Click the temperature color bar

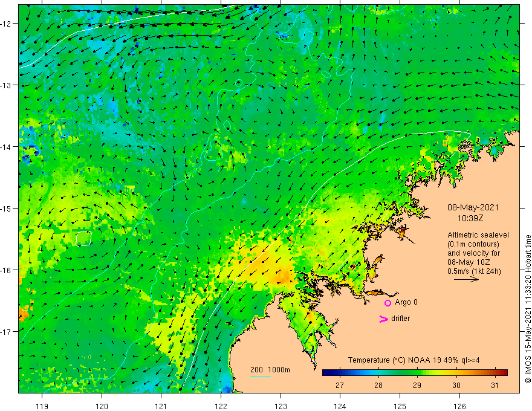415,373
